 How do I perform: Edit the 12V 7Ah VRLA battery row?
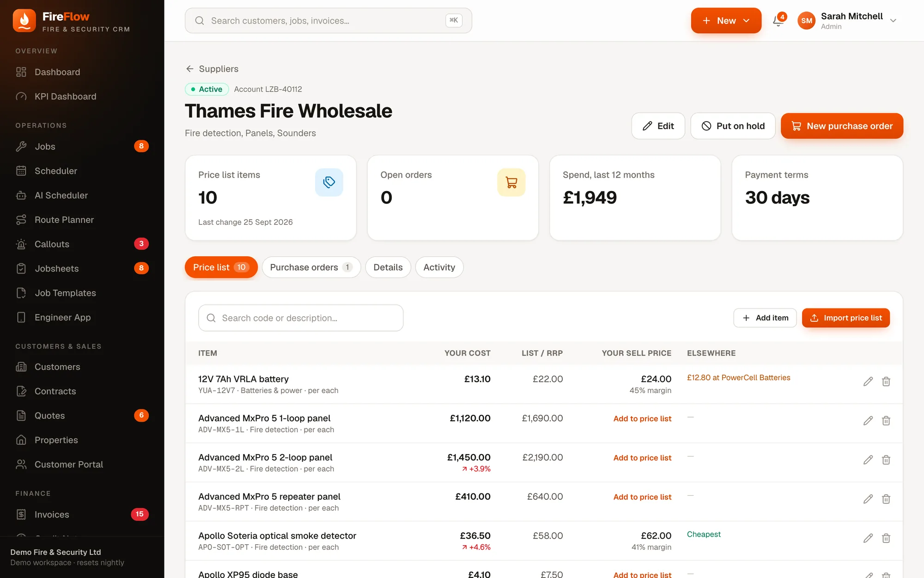[x=868, y=381]
